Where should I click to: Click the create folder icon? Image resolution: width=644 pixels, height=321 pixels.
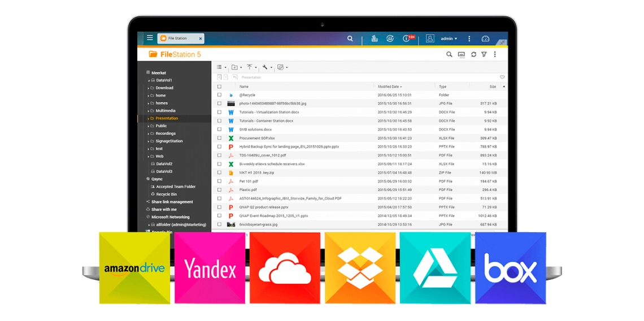click(234, 67)
